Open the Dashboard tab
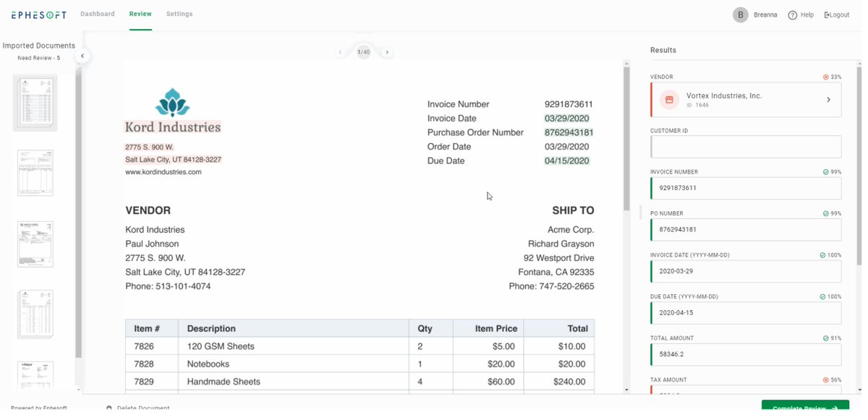This screenshot has height=420, width=868. [x=98, y=14]
